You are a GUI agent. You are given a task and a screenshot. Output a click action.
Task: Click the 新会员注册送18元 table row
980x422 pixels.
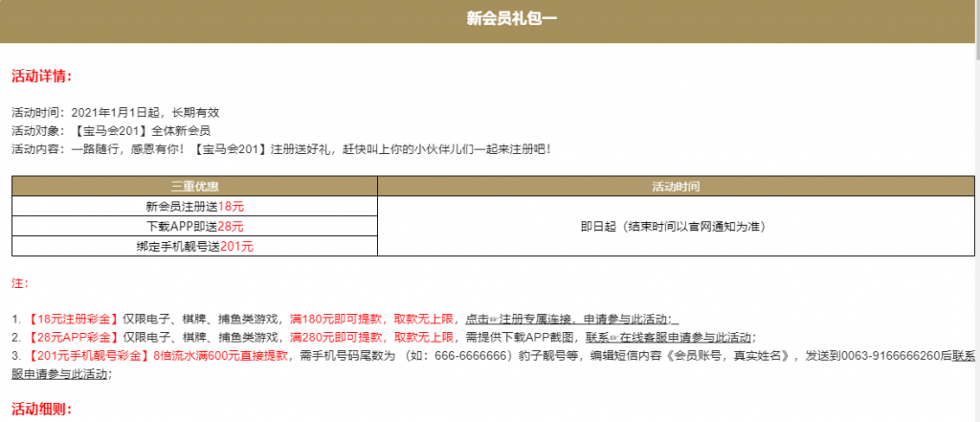[x=194, y=206]
